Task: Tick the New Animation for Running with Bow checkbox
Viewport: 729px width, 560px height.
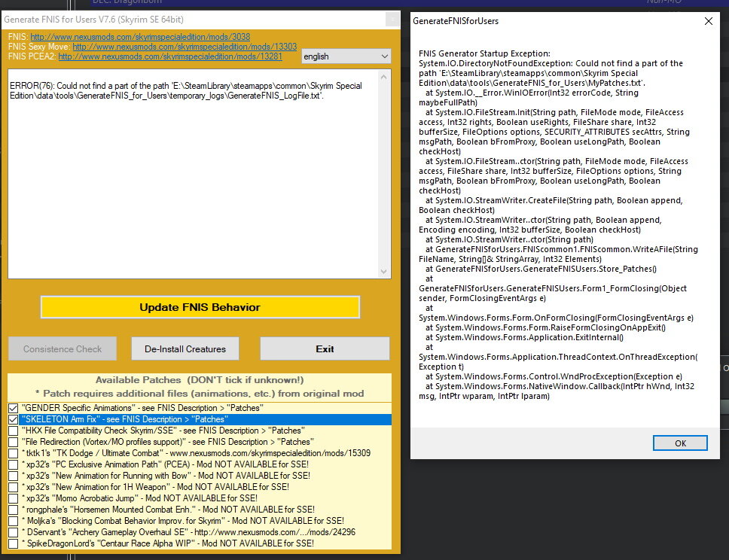Action: (13, 476)
